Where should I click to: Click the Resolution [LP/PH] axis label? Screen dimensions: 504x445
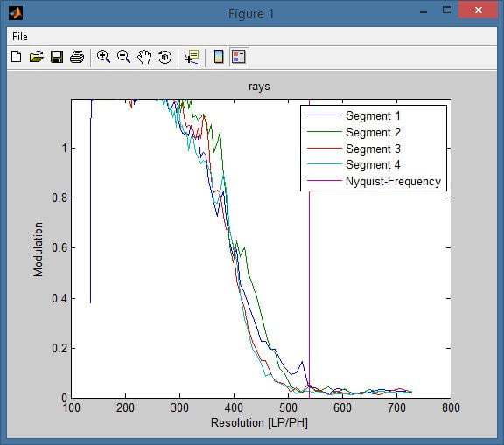(x=259, y=422)
